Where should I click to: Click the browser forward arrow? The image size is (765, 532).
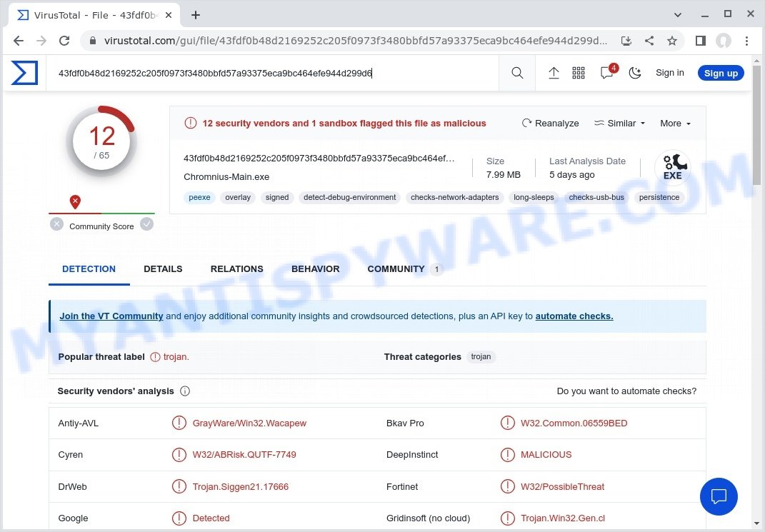pyautogui.click(x=41, y=41)
